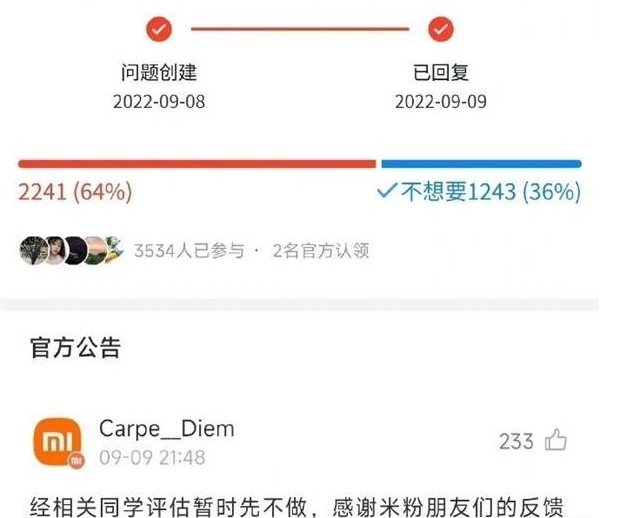
Task: Like Carpe__Diem's reply with thumbs-up icon
Action: 556,440
